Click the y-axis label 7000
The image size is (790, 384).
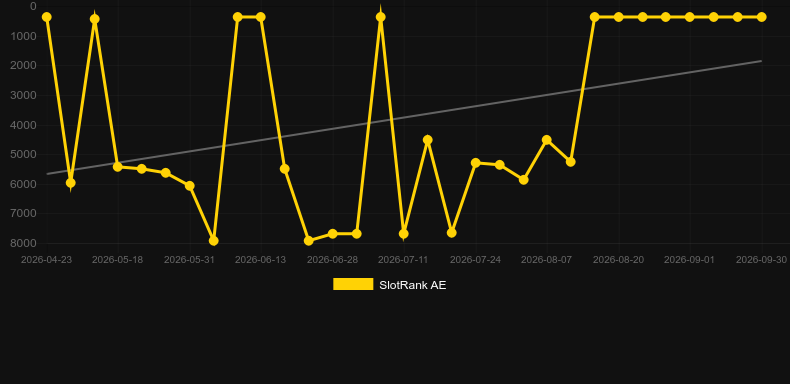(24, 214)
